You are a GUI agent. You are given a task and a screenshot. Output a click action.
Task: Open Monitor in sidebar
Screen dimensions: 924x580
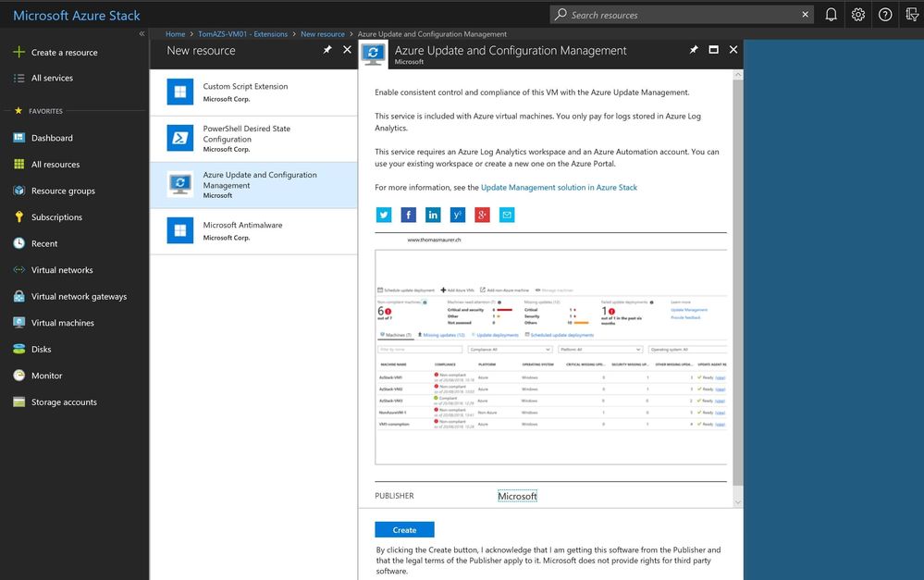pyautogui.click(x=46, y=376)
